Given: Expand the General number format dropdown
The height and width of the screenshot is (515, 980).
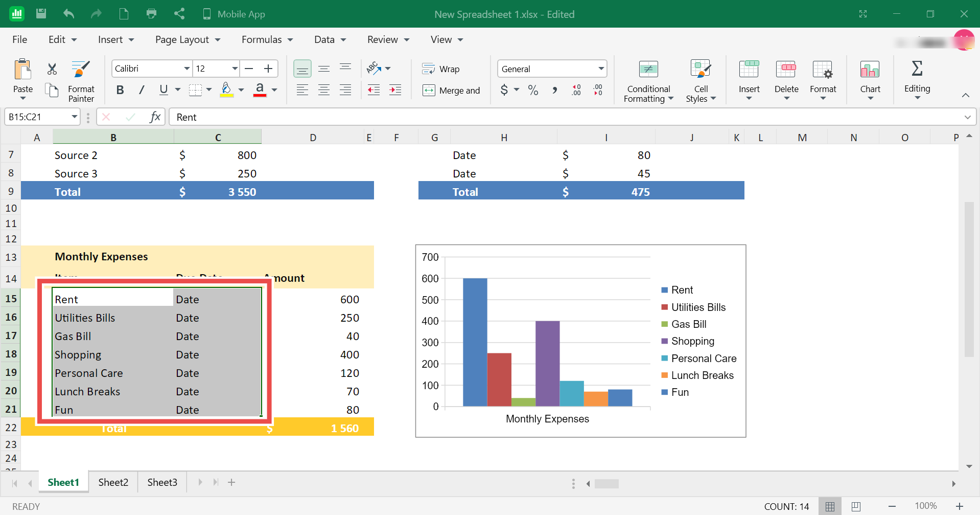Looking at the screenshot, I should click(x=601, y=69).
